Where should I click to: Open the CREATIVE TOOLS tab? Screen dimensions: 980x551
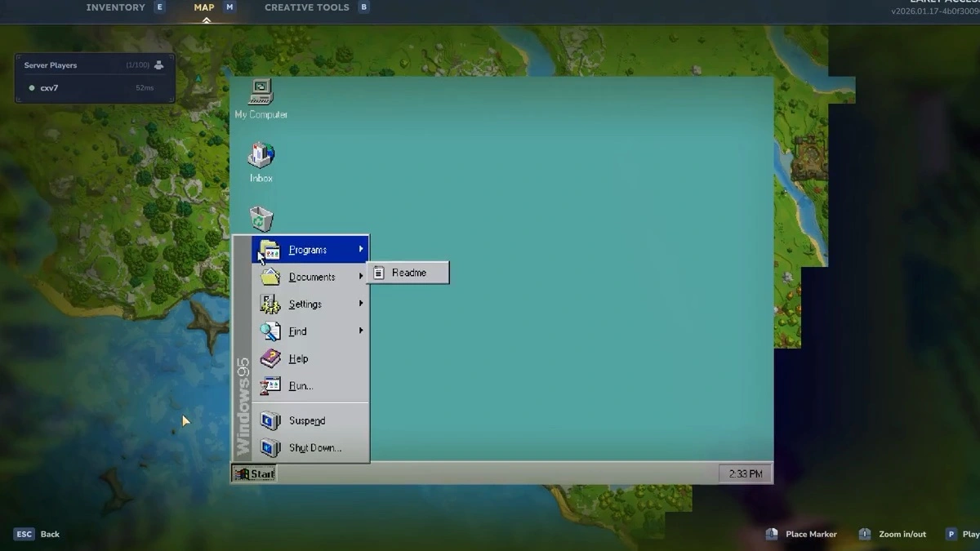click(x=306, y=7)
